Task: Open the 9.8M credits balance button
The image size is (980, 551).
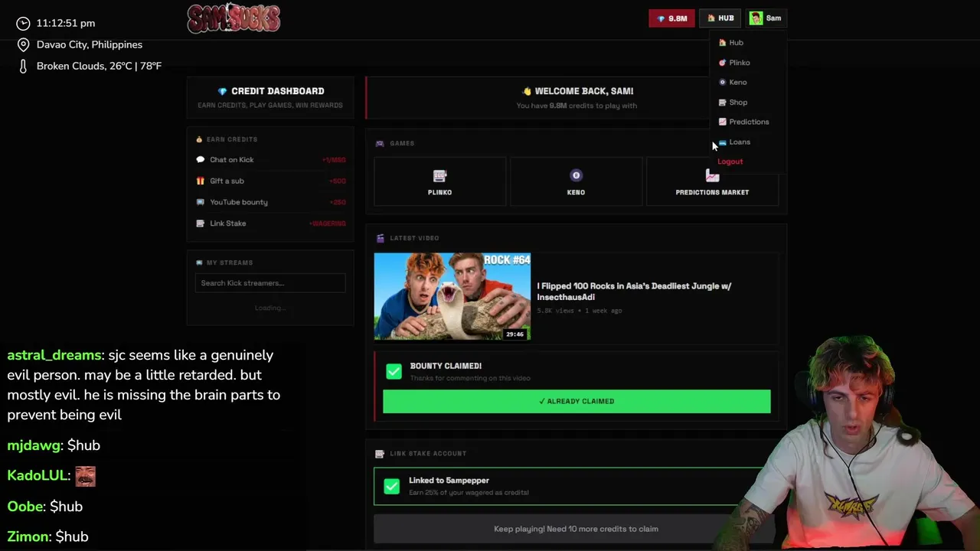Action: (x=671, y=18)
